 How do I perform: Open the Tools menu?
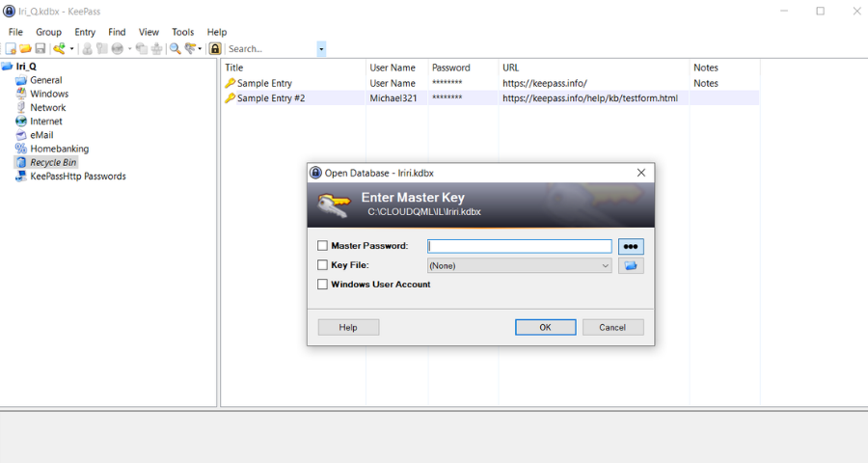(182, 32)
